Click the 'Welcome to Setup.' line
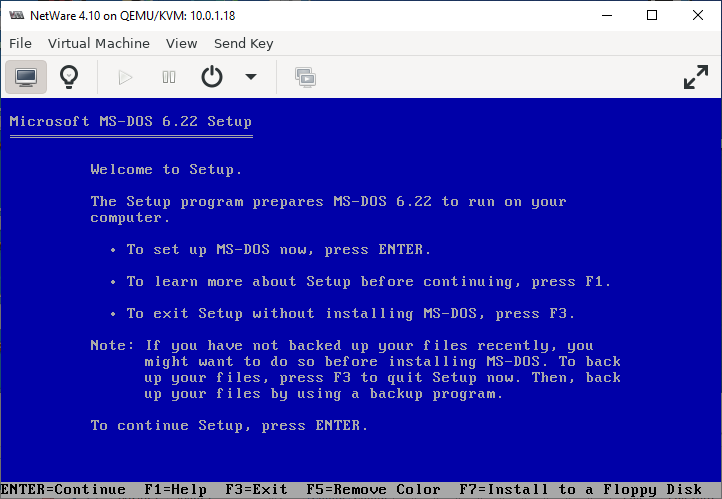The width and height of the screenshot is (722, 499). coord(166,169)
